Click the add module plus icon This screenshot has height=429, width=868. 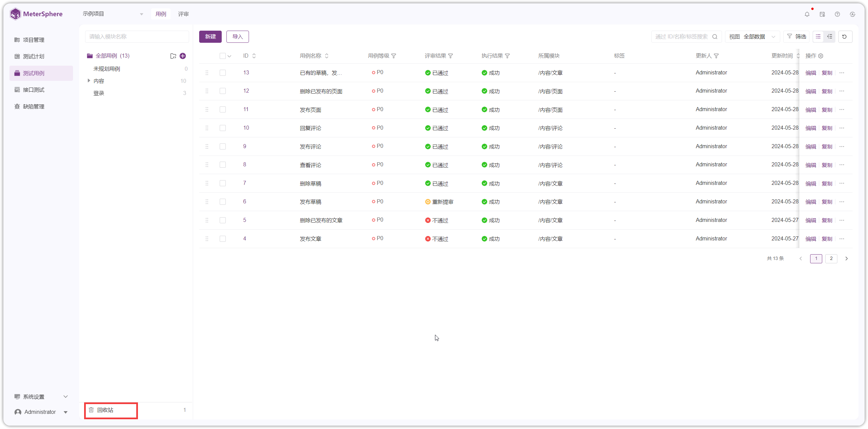[183, 56]
